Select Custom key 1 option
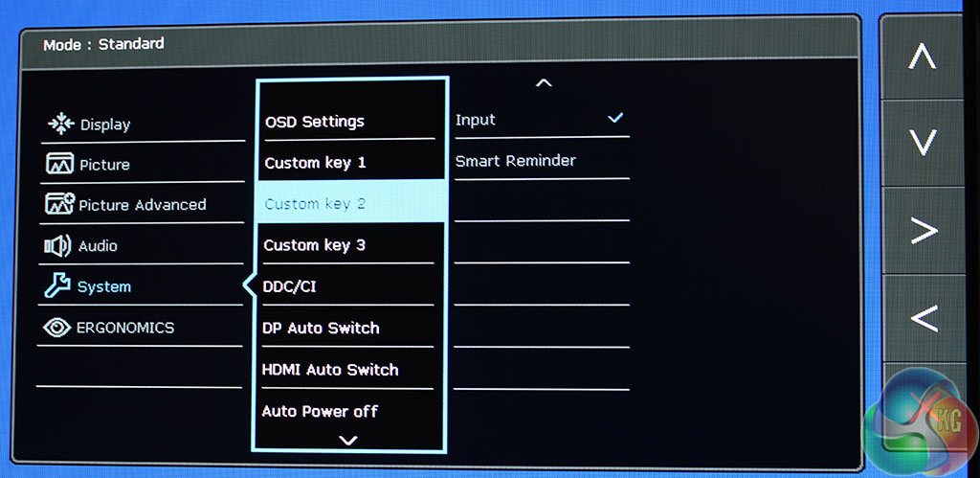Image resolution: width=980 pixels, height=478 pixels. [x=349, y=163]
